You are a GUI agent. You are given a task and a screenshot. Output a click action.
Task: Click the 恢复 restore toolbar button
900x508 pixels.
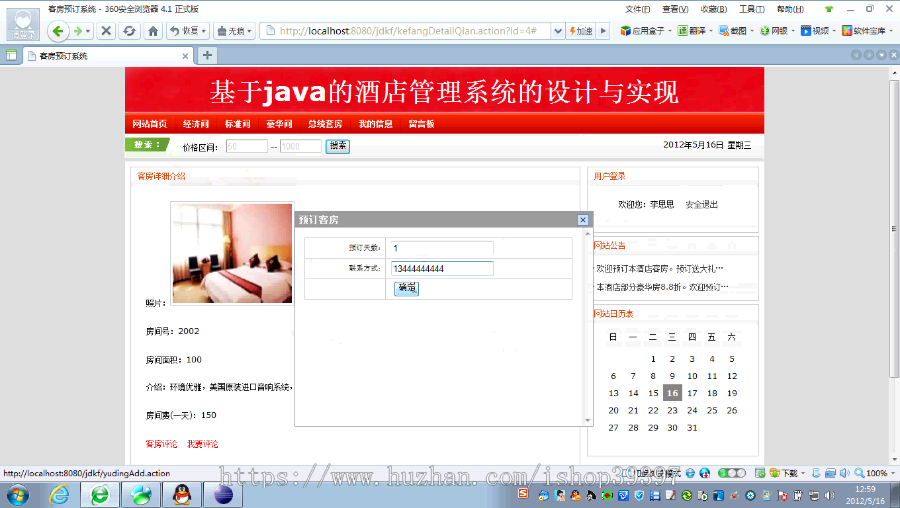click(x=187, y=31)
